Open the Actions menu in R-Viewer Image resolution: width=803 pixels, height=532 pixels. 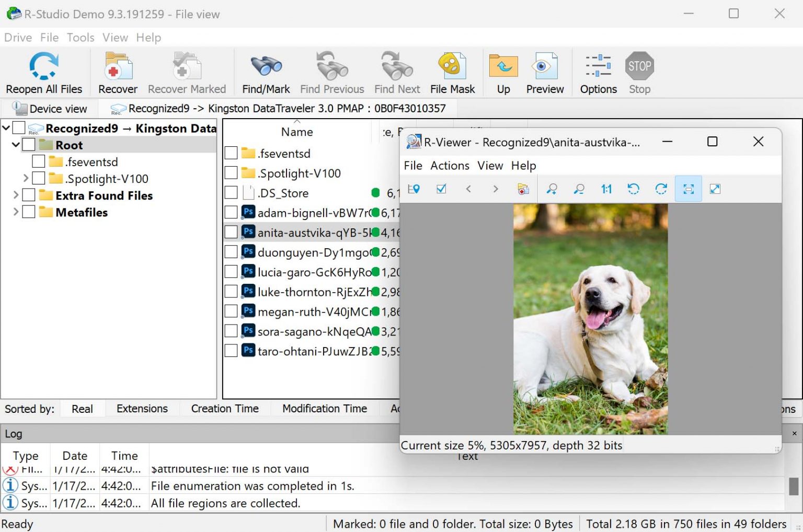[450, 166]
